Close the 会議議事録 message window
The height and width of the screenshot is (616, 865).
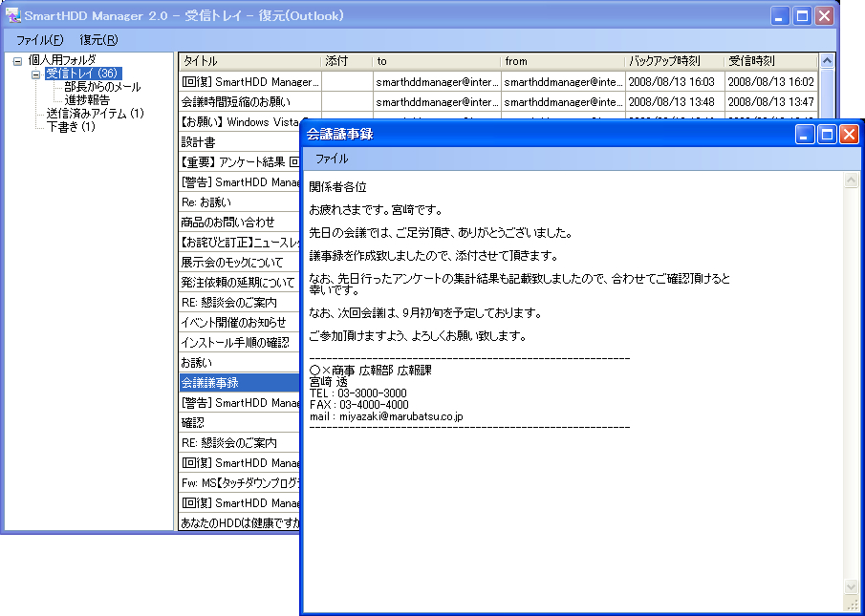(849, 134)
